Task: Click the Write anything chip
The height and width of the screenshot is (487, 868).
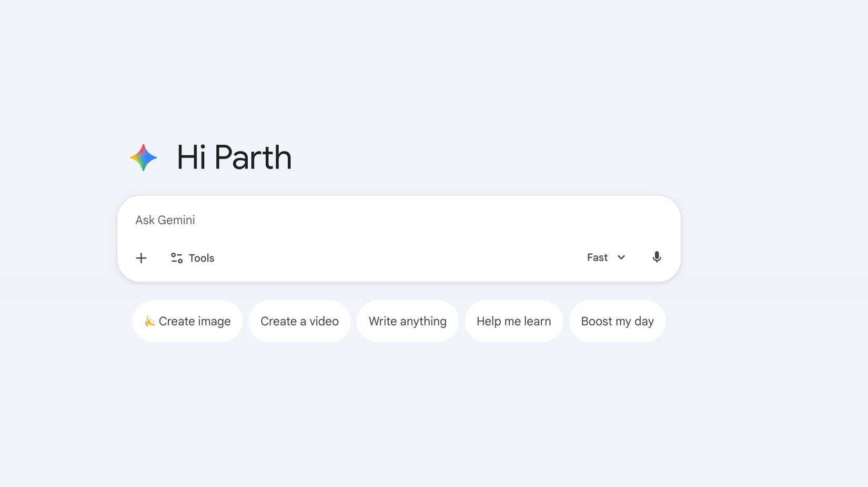Action: coord(408,321)
